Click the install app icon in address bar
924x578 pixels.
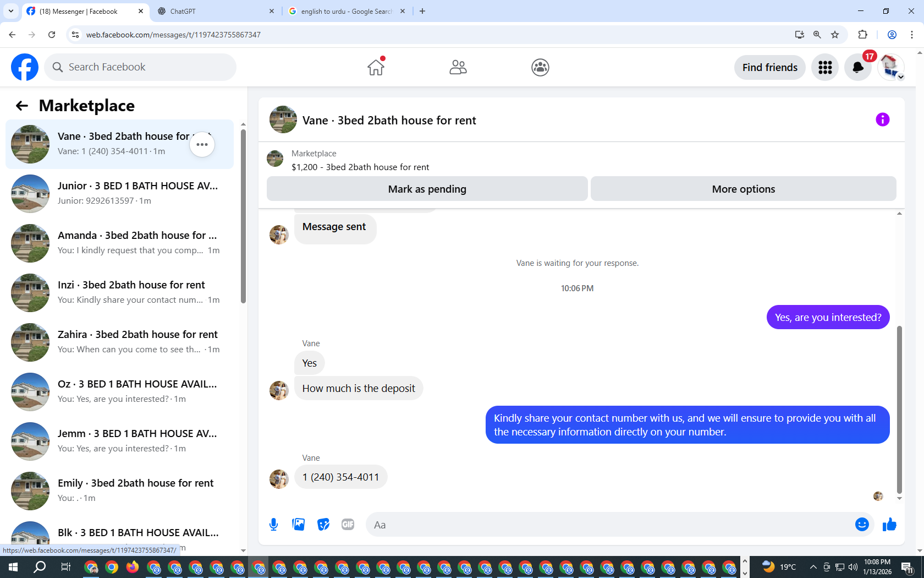800,35
